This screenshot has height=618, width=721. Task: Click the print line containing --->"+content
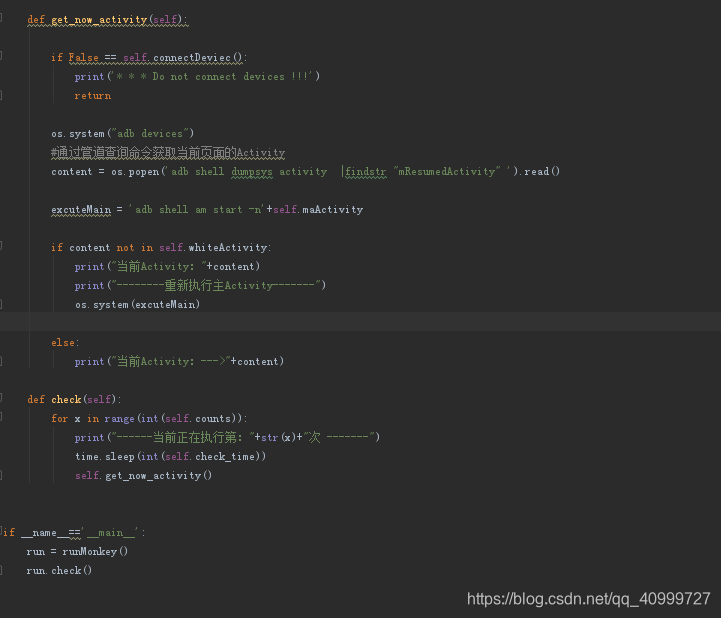click(x=179, y=361)
